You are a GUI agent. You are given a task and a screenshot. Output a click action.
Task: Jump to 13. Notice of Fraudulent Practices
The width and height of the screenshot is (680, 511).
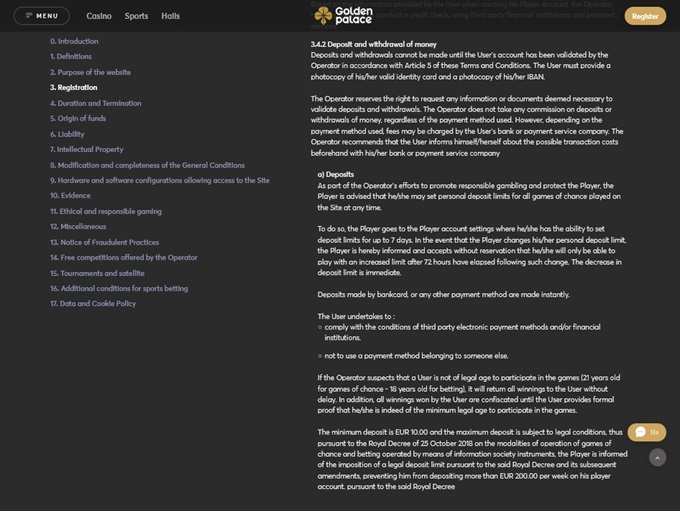(104, 242)
